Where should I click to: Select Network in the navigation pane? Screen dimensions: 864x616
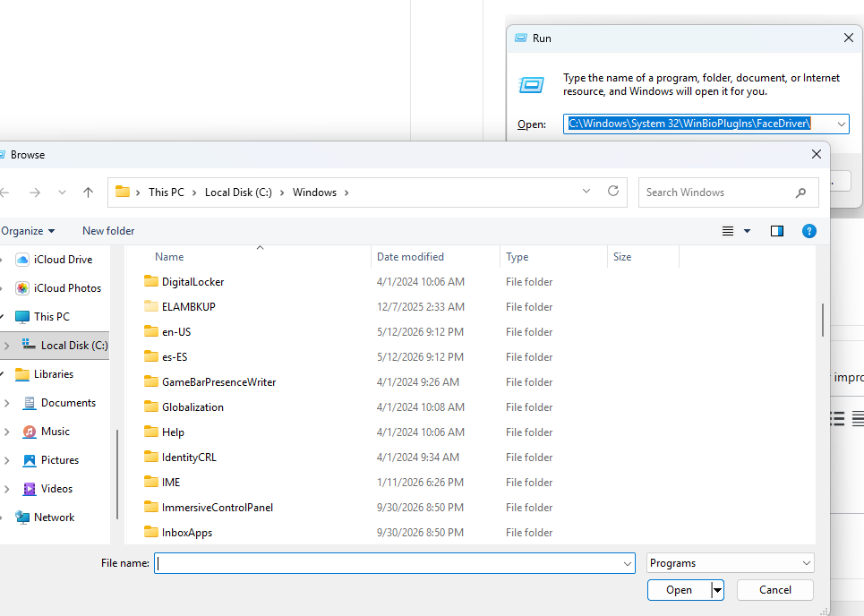coord(45,518)
